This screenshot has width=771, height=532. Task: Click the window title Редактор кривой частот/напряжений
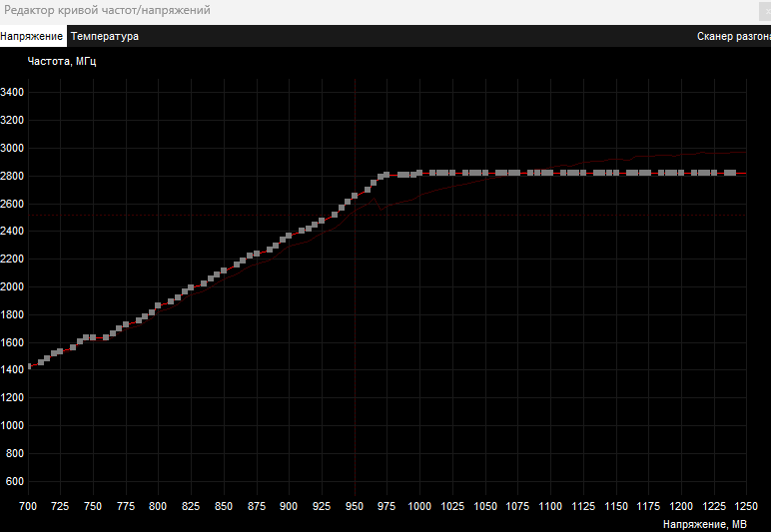107,10
